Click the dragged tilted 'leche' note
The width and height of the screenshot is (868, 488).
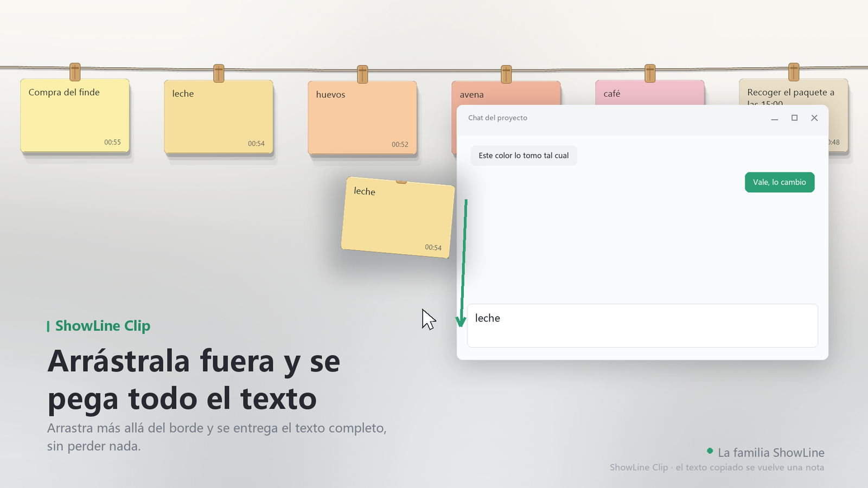pyautogui.click(x=398, y=217)
